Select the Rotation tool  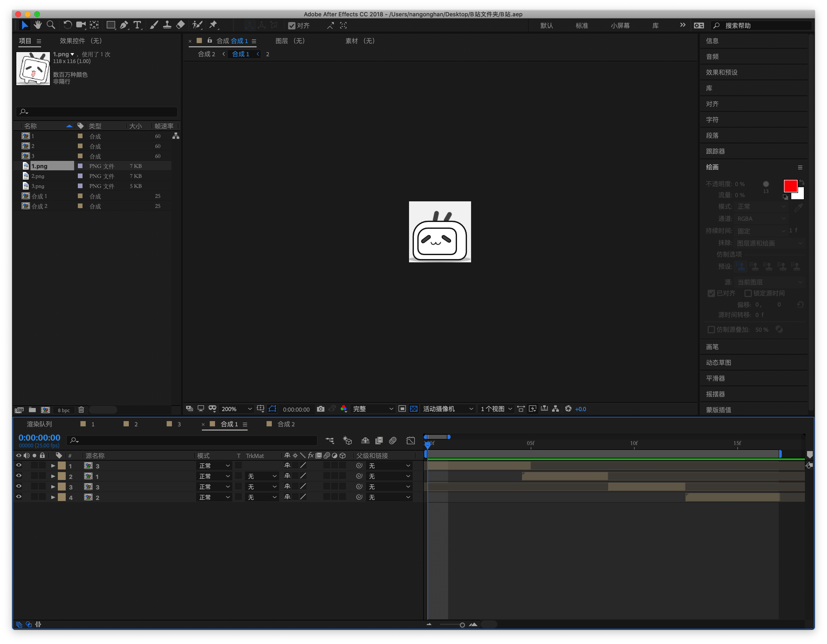(67, 25)
